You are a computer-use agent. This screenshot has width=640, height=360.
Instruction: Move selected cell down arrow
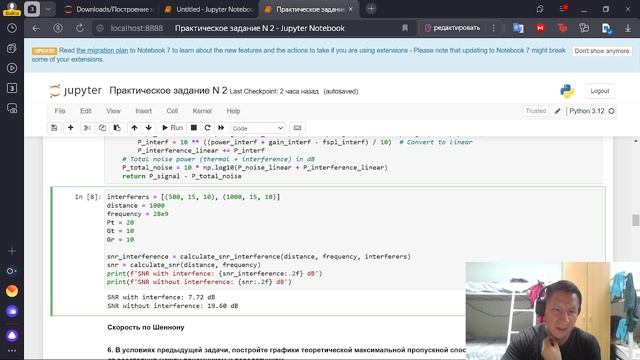[x=149, y=128]
